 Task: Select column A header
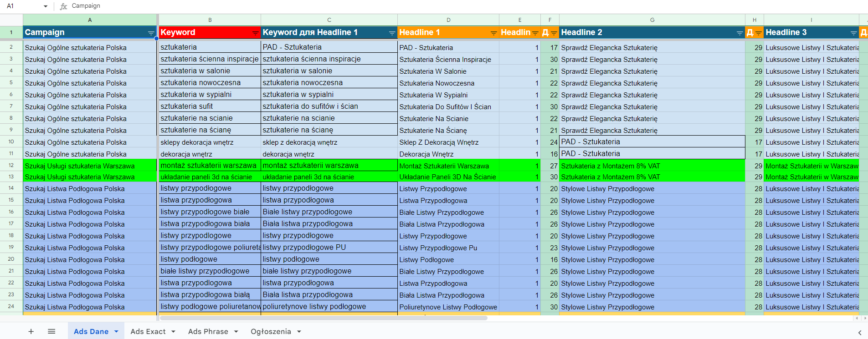click(x=90, y=20)
